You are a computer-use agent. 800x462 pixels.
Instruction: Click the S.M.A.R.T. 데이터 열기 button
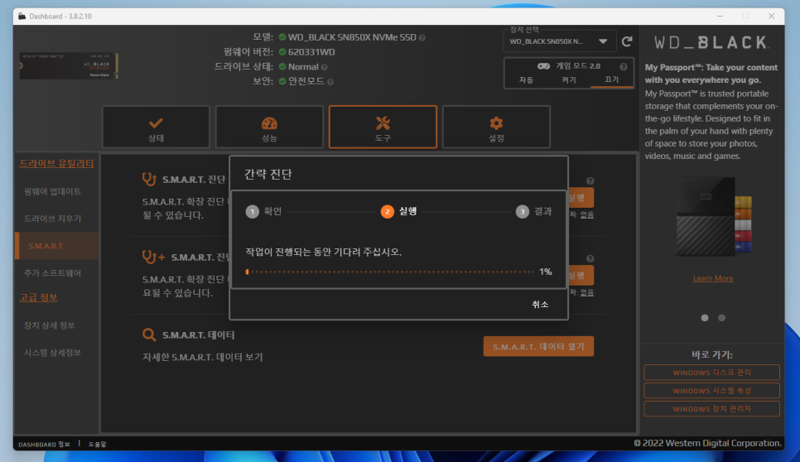538,346
